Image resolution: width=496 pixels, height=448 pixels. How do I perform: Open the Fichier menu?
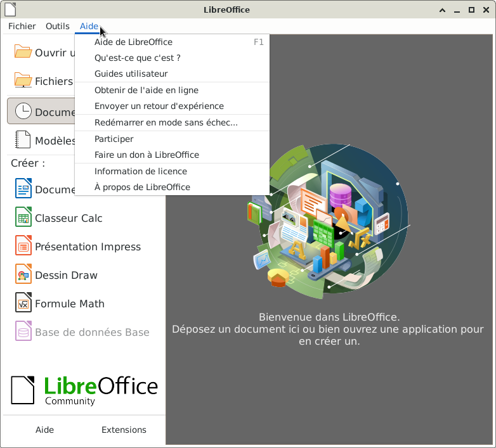(22, 26)
